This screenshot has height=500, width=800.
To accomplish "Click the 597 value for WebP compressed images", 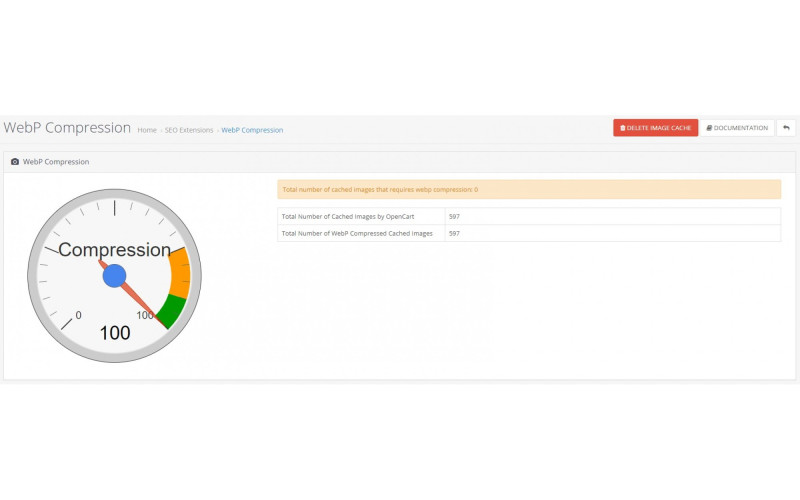I will pos(454,233).
